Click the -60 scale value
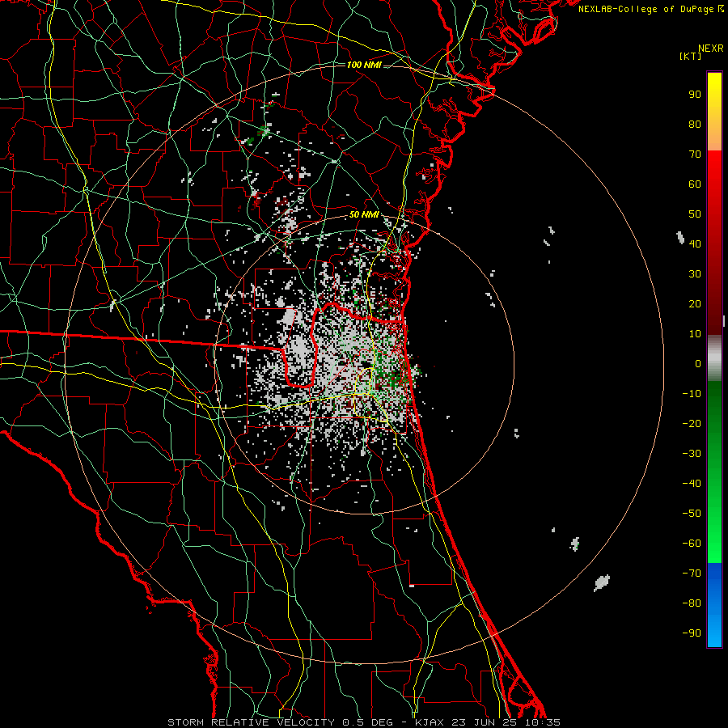 692,544
